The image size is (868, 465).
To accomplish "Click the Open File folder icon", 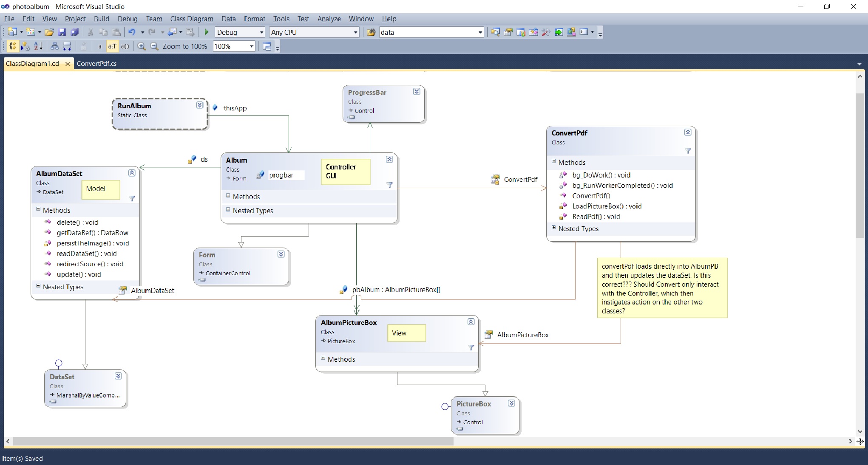I will [x=49, y=32].
